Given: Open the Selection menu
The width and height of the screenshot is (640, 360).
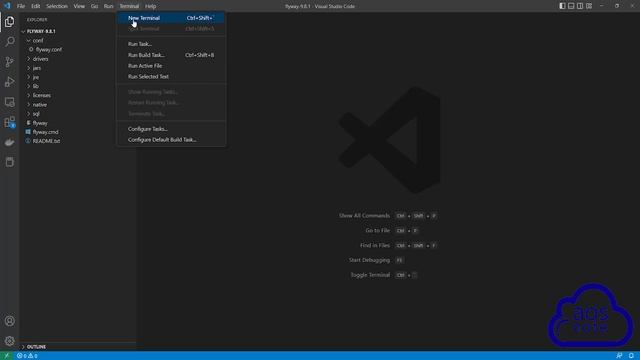Looking at the screenshot, I should 57,6.
